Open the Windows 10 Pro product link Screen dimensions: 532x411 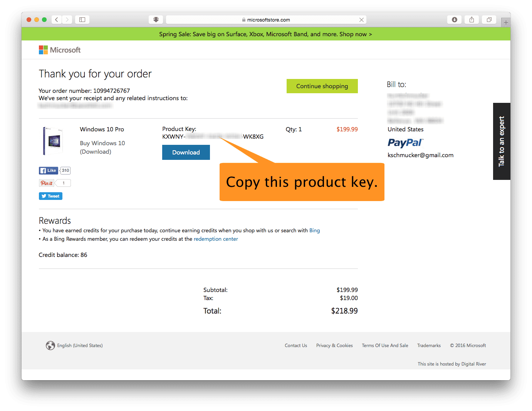point(102,129)
